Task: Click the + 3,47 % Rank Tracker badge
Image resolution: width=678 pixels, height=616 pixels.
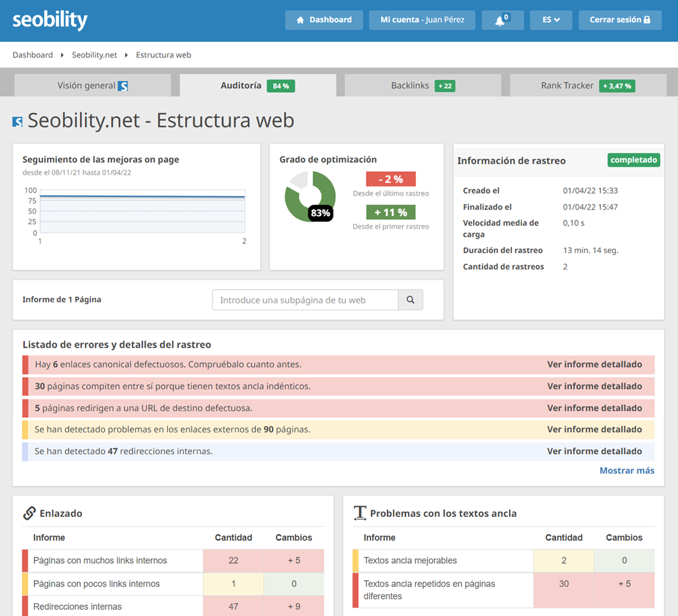Action: [617, 86]
